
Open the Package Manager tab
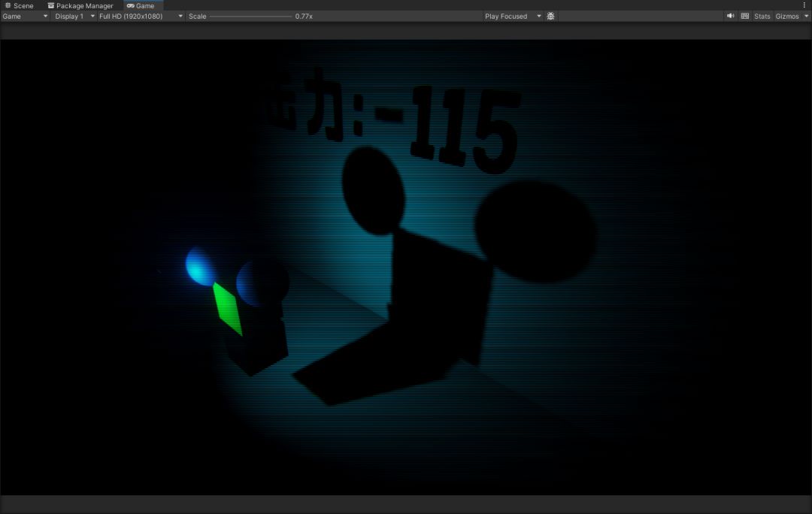(x=80, y=6)
